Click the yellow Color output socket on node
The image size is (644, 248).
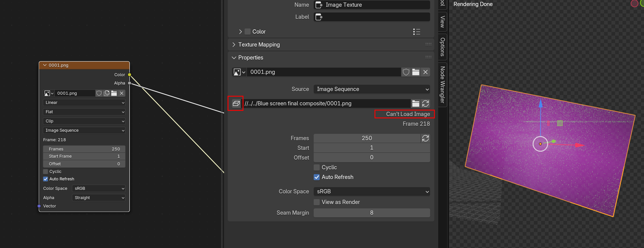(129, 75)
